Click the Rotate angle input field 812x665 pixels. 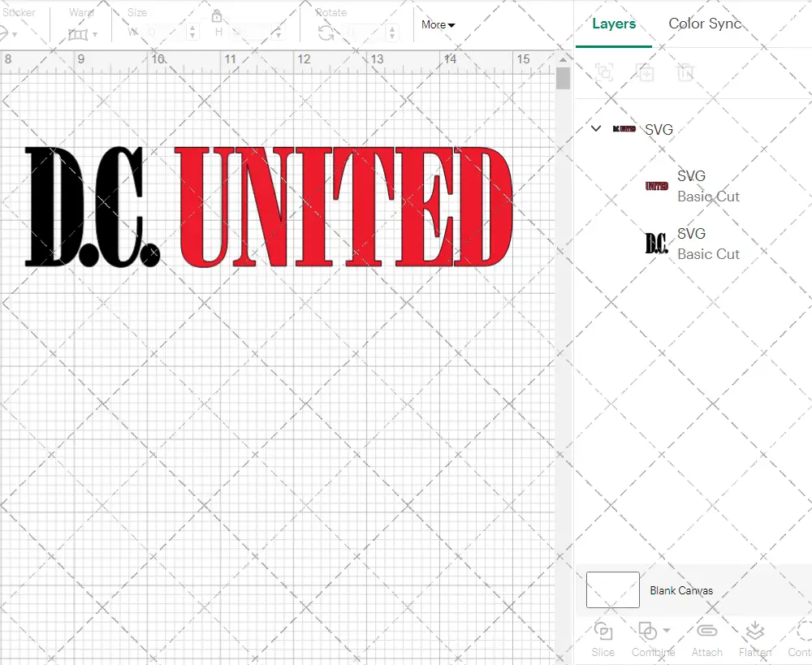(364, 32)
